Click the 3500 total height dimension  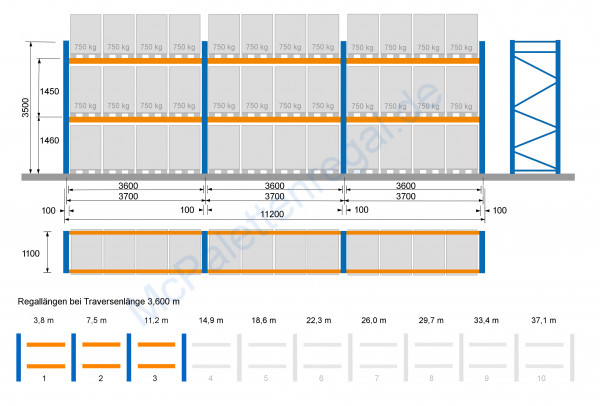[25, 108]
